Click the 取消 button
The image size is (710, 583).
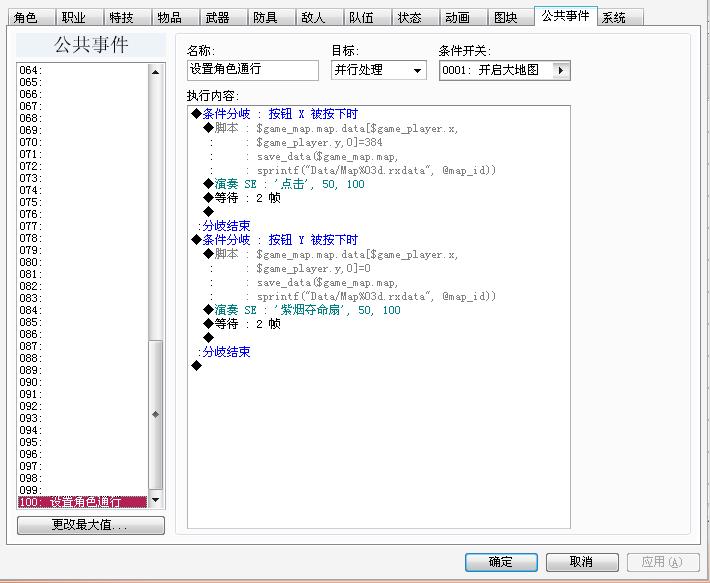coord(582,562)
